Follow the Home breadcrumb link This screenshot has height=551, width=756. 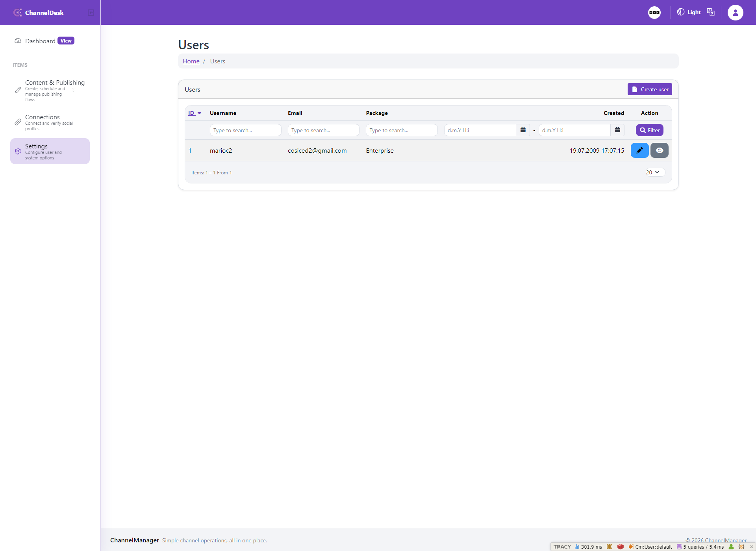[x=191, y=61]
